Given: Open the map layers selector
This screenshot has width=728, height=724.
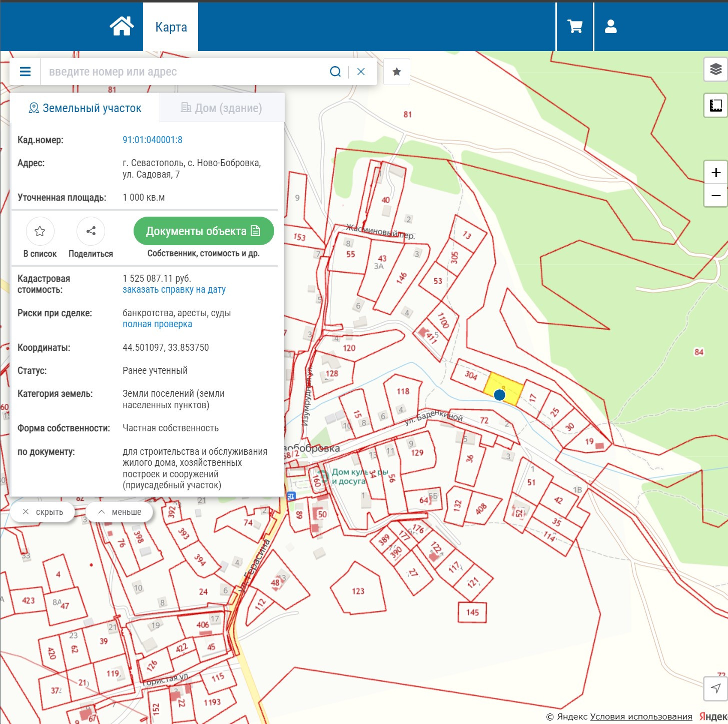Looking at the screenshot, I should [715, 69].
